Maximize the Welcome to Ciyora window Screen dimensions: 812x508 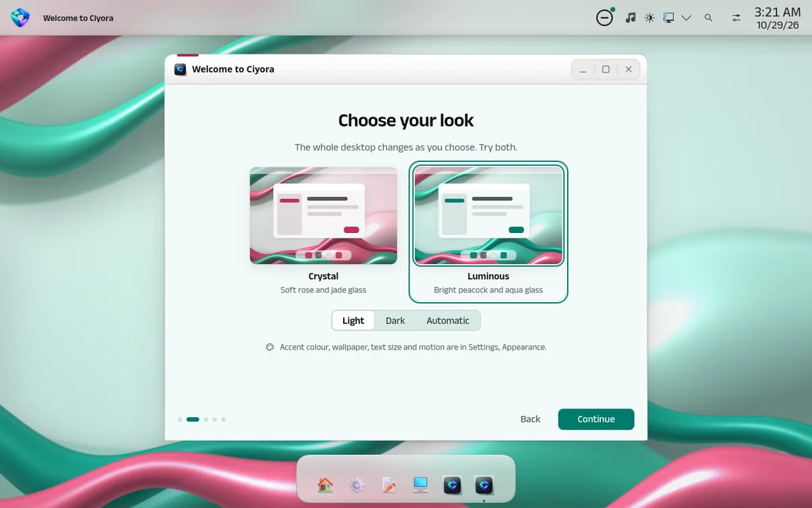[606, 69]
